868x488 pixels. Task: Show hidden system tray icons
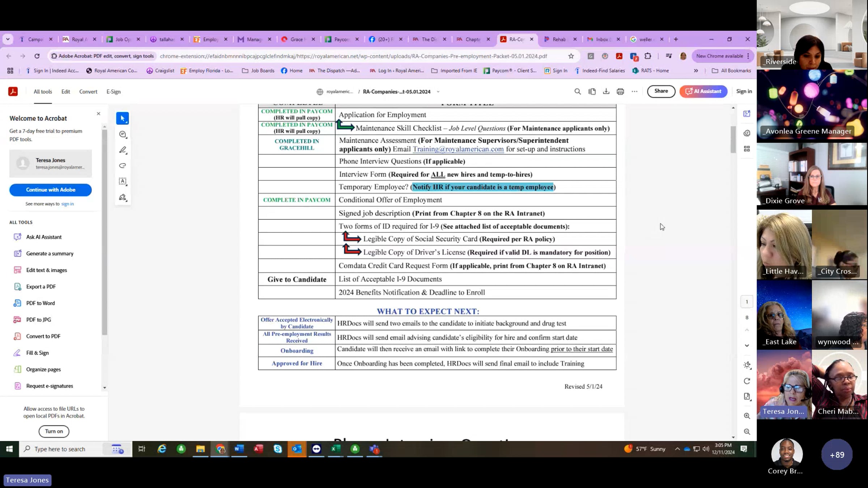[x=677, y=449]
